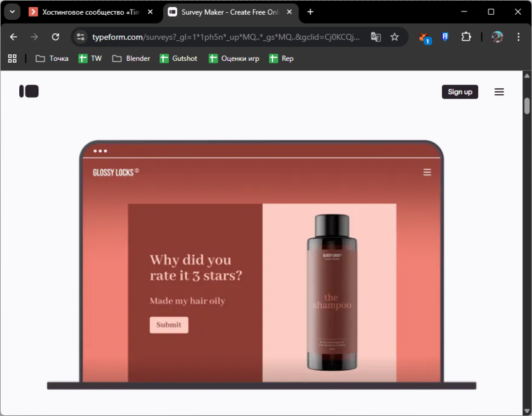Click the Typeform logo
Image resolution: width=532 pixels, height=416 pixels.
(29, 92)
